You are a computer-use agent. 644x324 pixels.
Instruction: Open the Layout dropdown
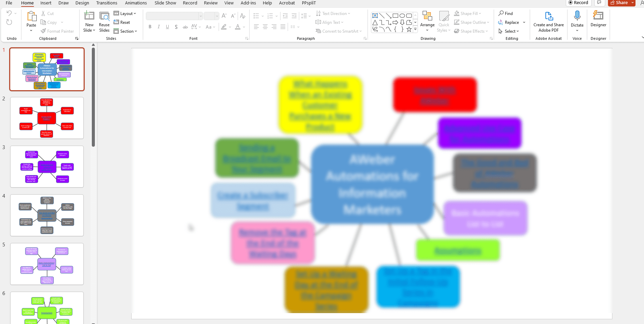[x=125, y=14]
